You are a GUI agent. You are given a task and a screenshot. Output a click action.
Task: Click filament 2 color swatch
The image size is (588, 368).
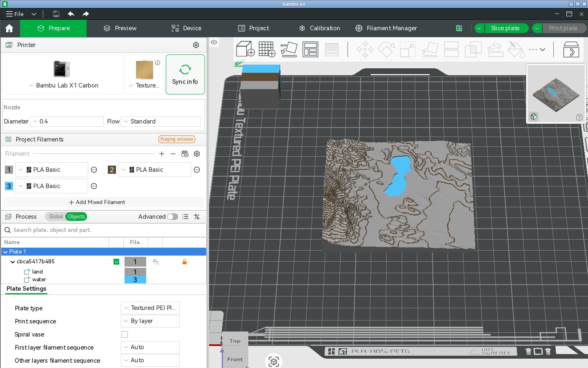click(x=111, y=170)
